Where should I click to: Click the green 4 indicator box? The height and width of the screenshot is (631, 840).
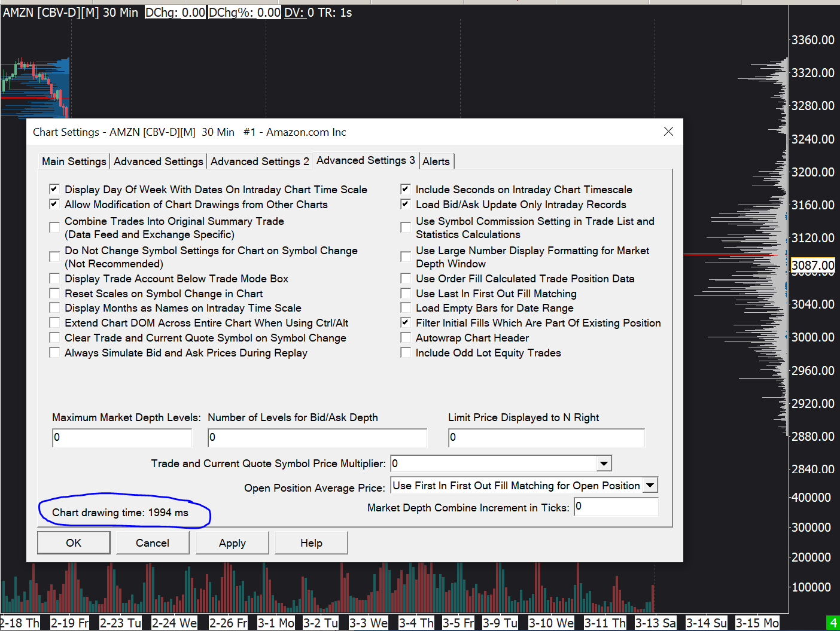[832, 623]
